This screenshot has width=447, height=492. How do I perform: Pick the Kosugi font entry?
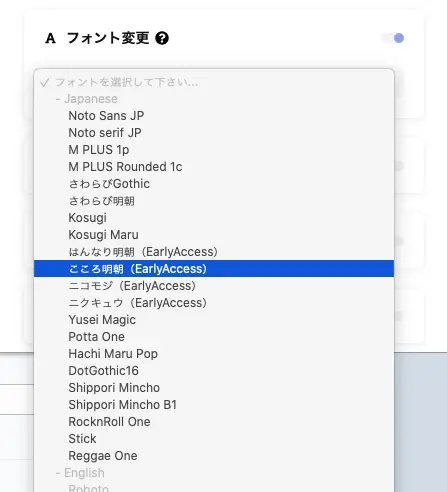[214, 218]
